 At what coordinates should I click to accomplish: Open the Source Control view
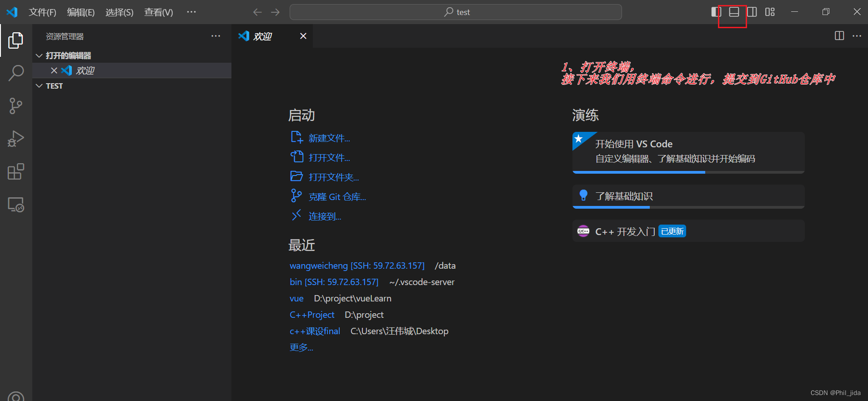(x=16, y=106)
